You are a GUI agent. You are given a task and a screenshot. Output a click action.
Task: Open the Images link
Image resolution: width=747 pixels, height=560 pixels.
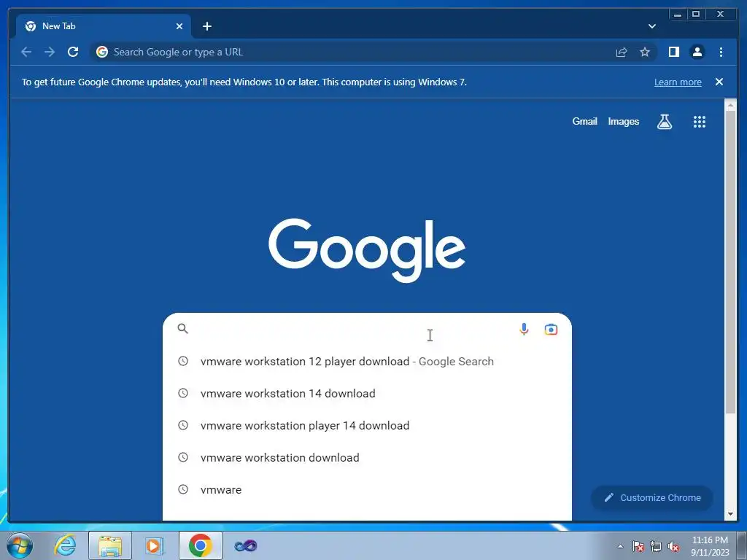coord(623,122)
